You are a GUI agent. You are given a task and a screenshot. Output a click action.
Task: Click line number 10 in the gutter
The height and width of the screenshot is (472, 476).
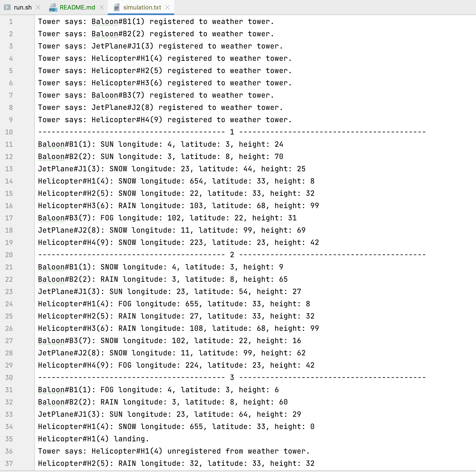(x=9, y=132)
